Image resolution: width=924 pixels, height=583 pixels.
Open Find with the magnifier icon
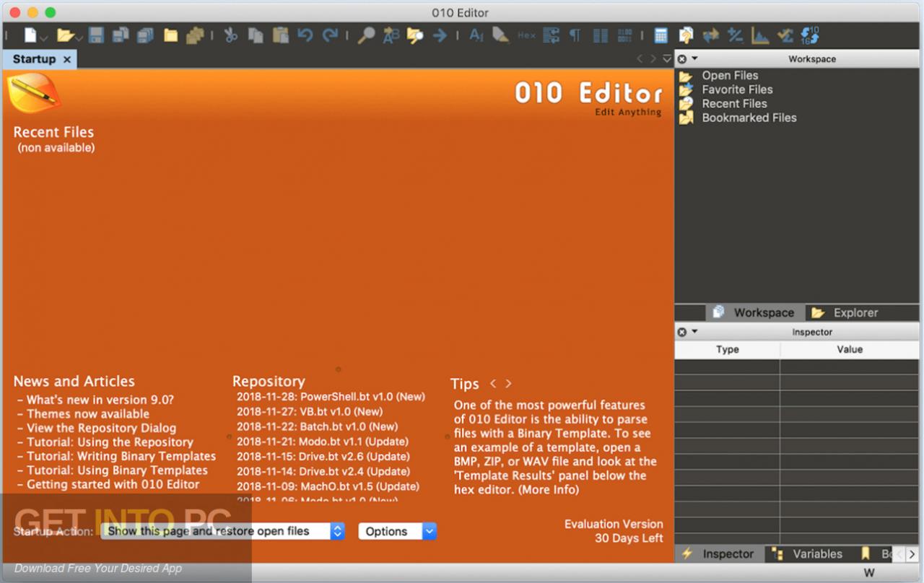pos(366,35)
